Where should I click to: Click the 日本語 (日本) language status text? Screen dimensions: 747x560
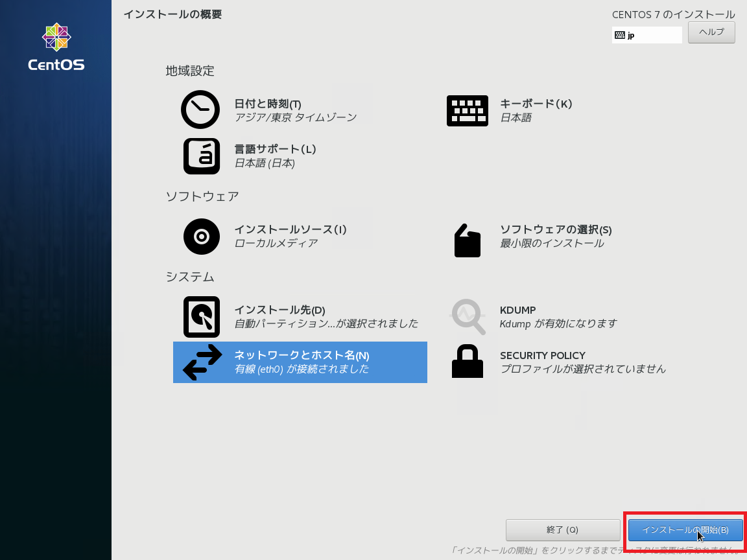265,163
